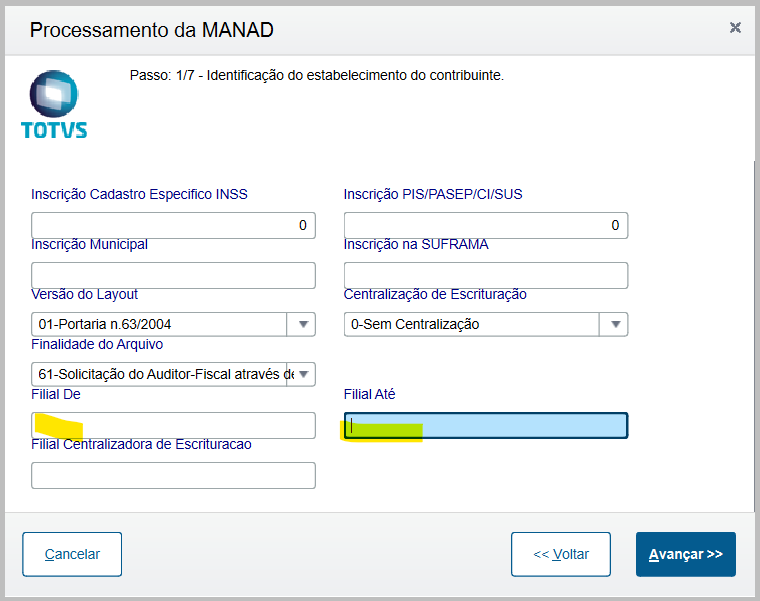This screenshot has width=760, height=601.
Task: Click the Filial De input field
Action: 173,425
